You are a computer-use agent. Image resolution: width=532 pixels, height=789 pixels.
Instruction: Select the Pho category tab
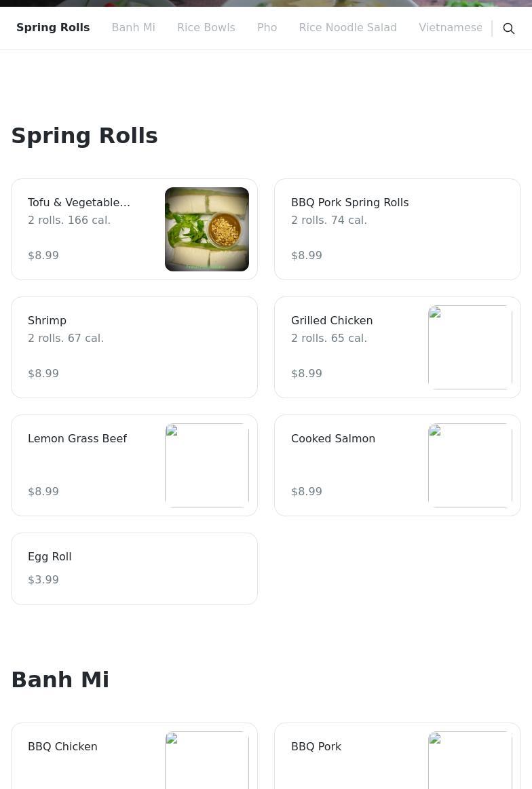[x=267, y=28]
